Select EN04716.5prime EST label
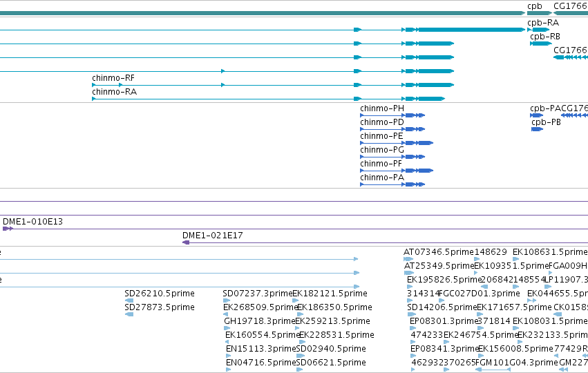This screenshot has width=588, height=373. click(260, 363)
